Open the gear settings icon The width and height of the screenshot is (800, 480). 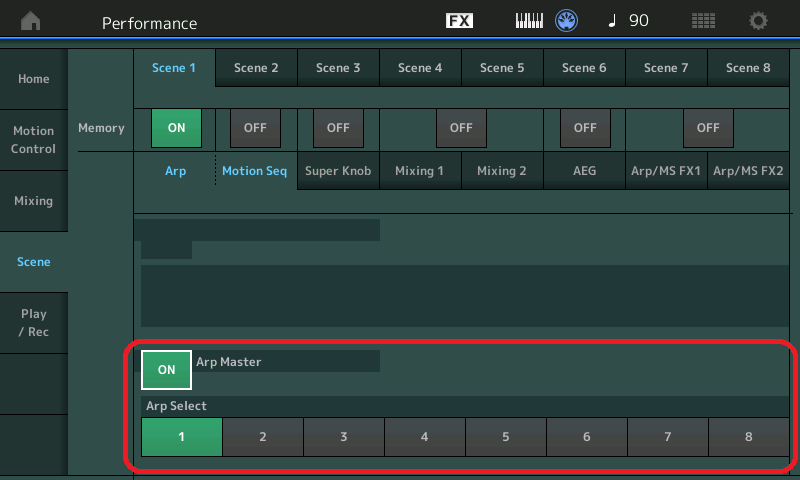pyautogui.click(x=759, y=21)
